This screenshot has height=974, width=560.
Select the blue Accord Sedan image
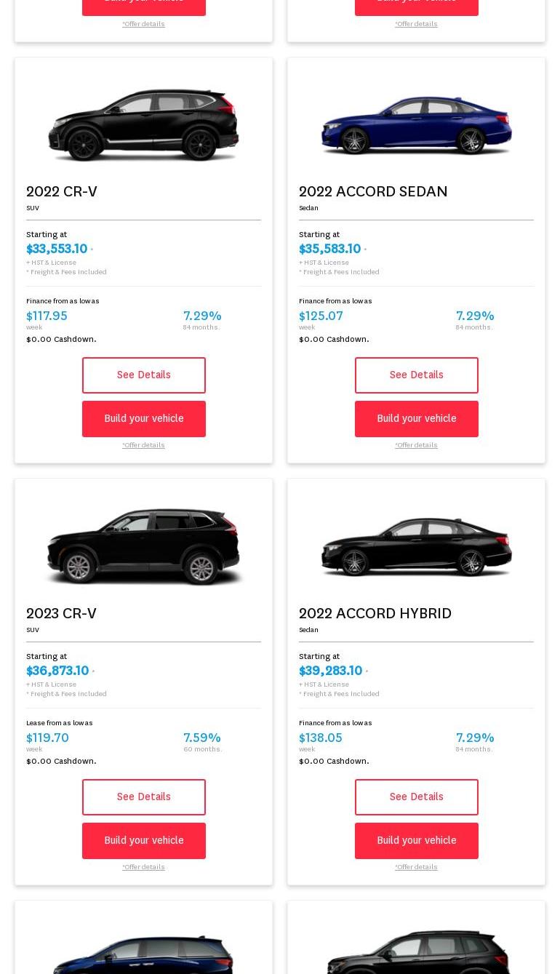pyautogui.click(x=416, y=125)
